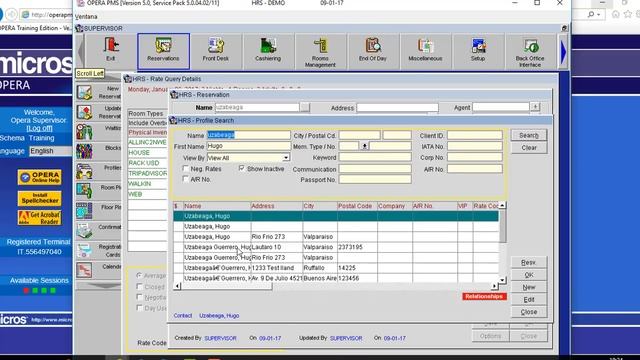Select the Average radio button

(139, 276)
